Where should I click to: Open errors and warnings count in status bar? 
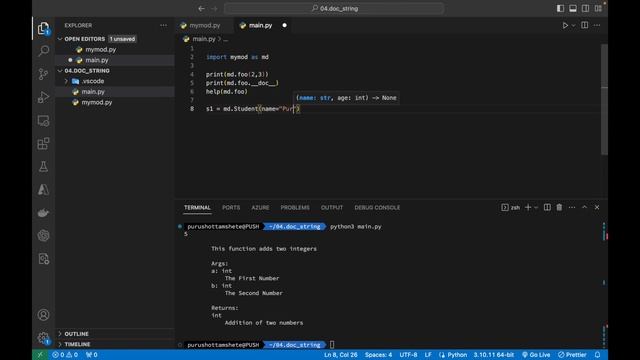click(x=65, y=355)
